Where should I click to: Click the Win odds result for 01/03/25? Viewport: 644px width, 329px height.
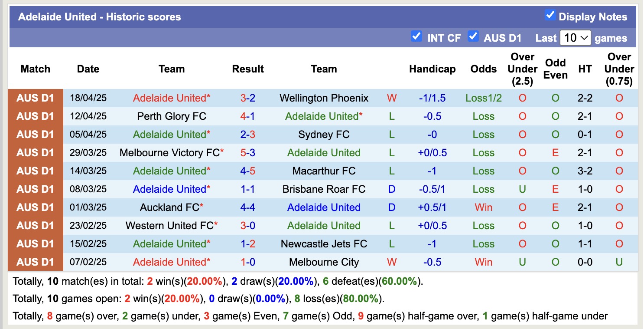[483, 207]
